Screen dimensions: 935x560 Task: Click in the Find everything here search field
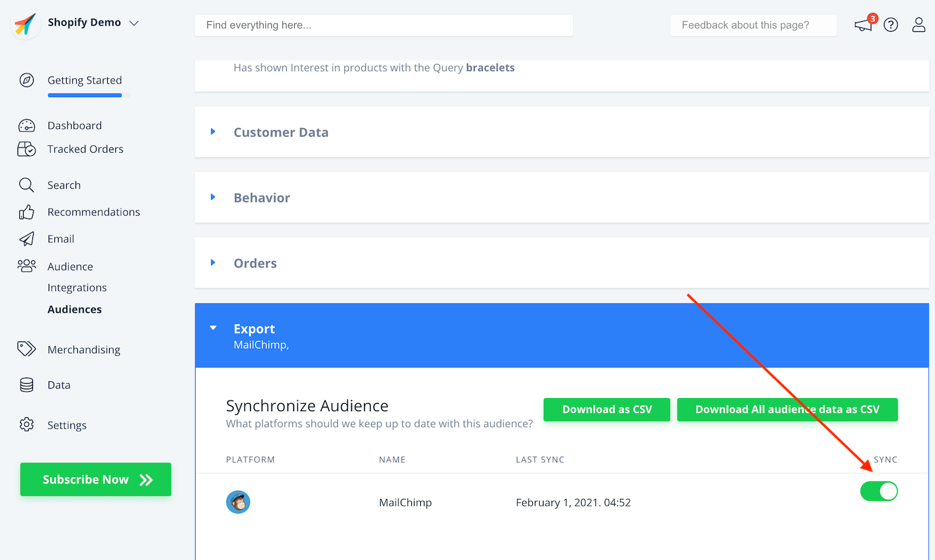[x=383, y=26]
